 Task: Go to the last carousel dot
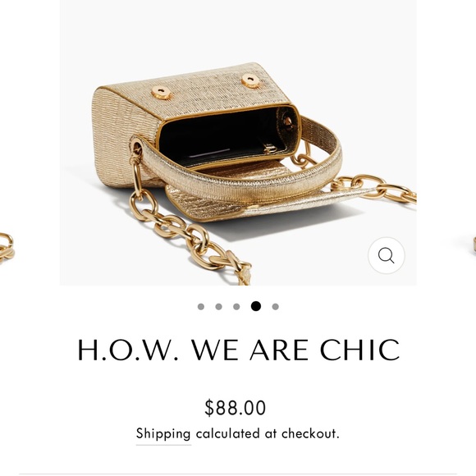coord(275,307)
